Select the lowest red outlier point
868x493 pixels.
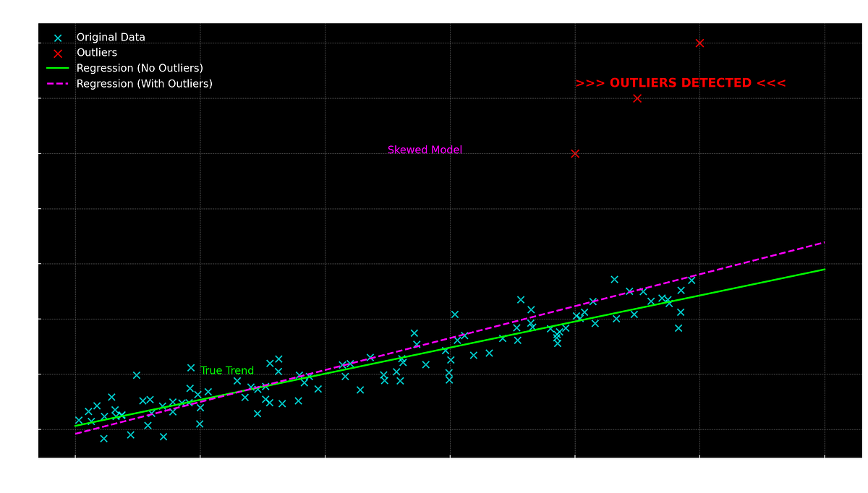[575, 153]
